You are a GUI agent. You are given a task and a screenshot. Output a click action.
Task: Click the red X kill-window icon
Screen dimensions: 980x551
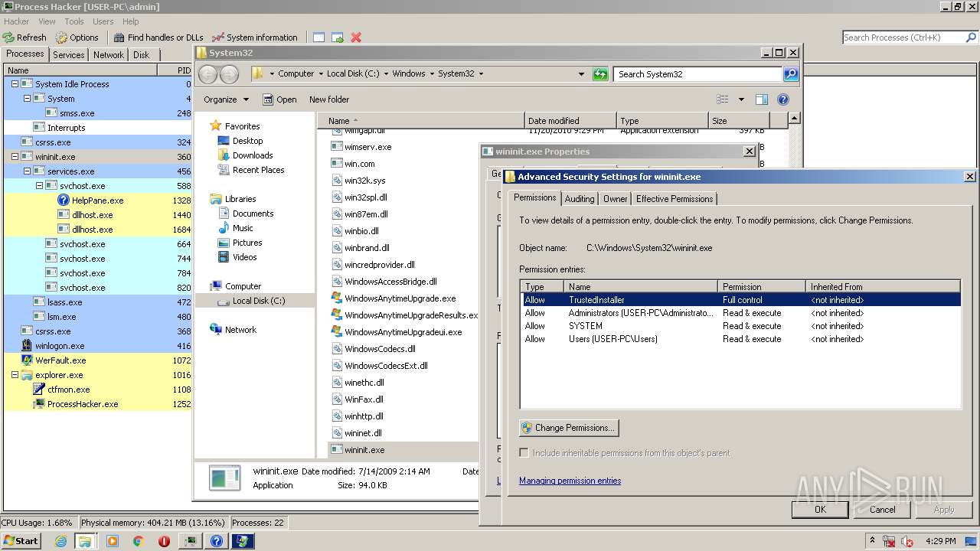tap(356, 37)
